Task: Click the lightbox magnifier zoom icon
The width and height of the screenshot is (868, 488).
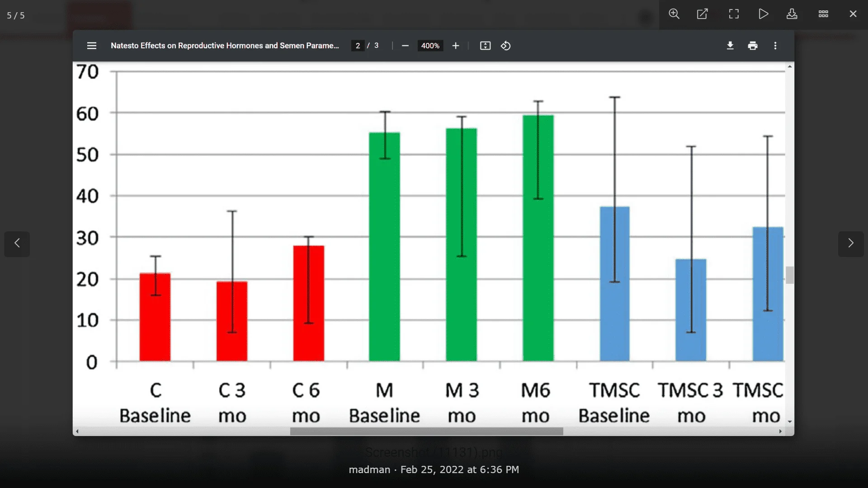Action: click(x=674, y=14)
